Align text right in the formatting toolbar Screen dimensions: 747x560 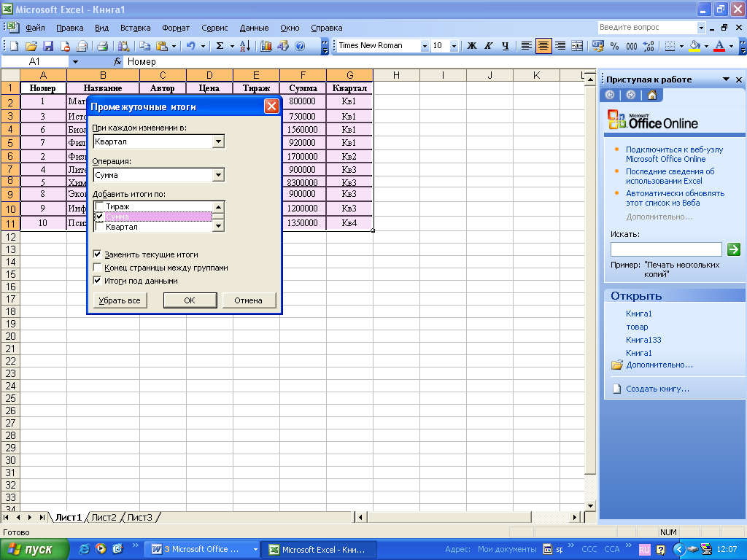(x=560, y=46)
